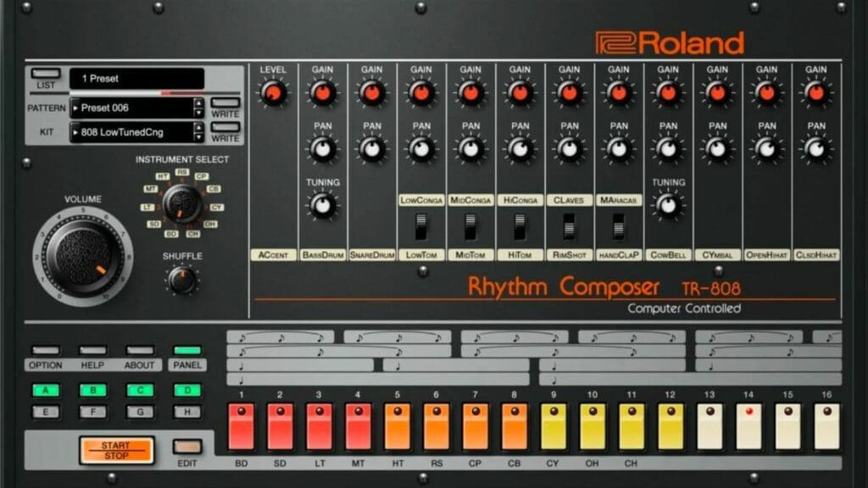Select pattern bank G
The image size is (868, 488).
[x=140, y=413]
